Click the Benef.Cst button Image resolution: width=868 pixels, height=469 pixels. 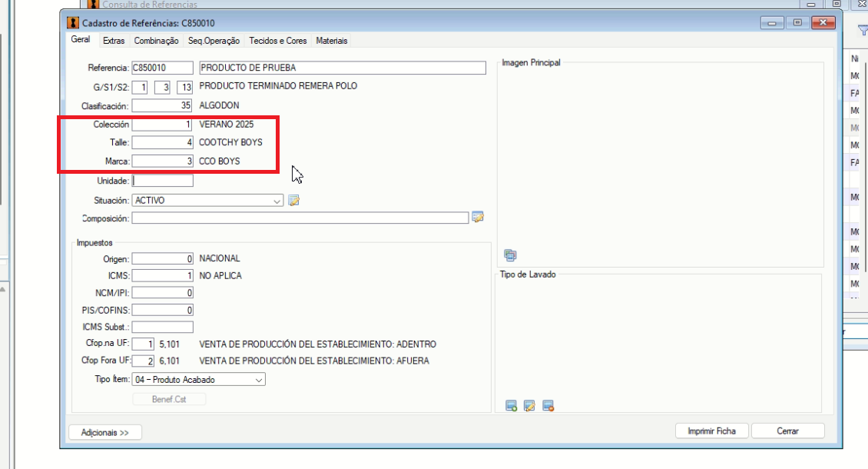tap(169, 399)
